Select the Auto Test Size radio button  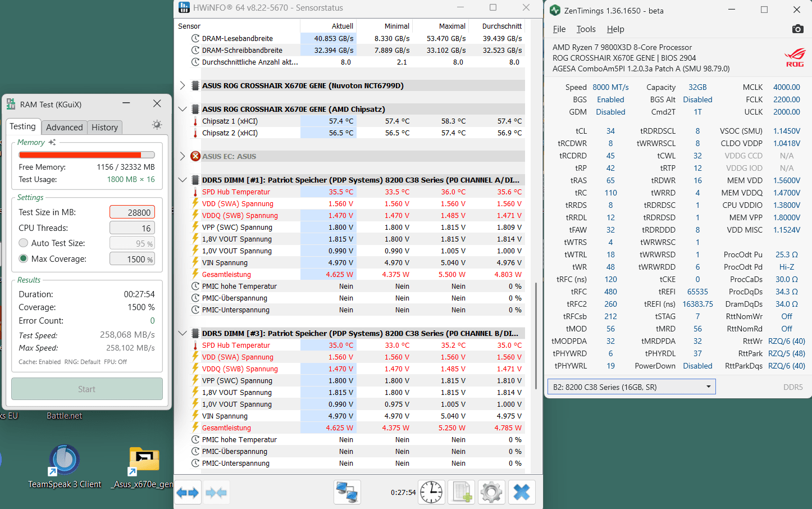click(x=24, y=243)
